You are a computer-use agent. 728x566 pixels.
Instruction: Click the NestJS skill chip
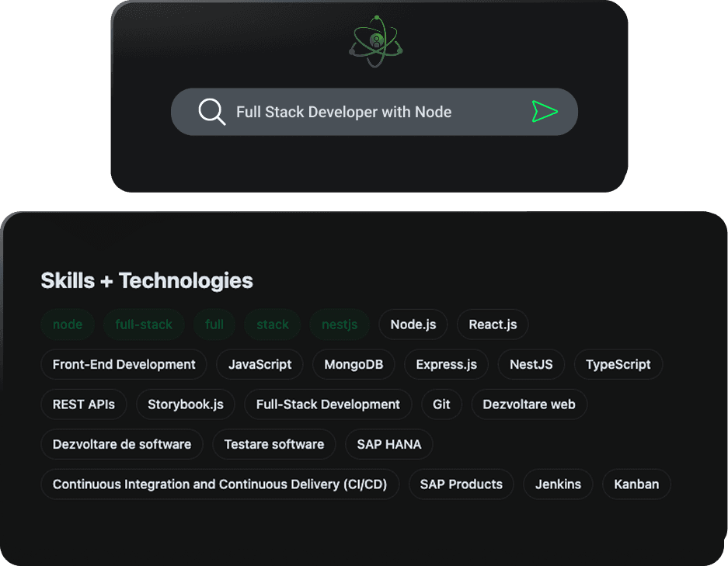point(531,364)
